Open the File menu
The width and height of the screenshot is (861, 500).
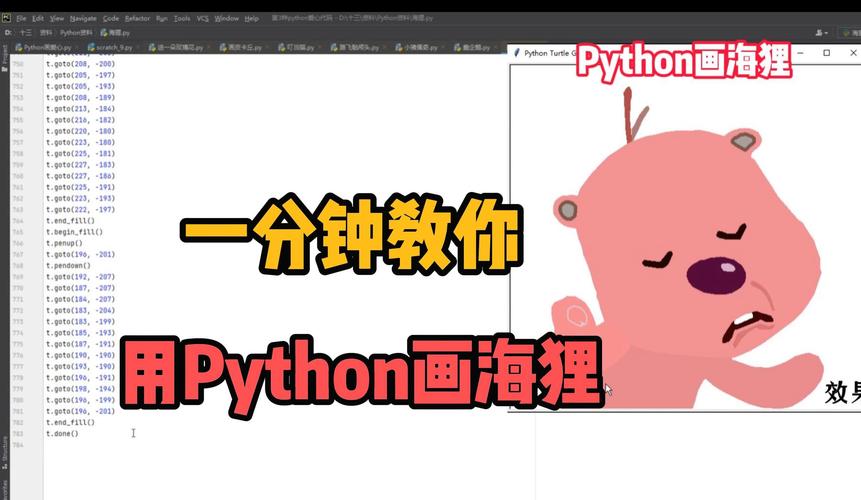[x=21, y=18]
